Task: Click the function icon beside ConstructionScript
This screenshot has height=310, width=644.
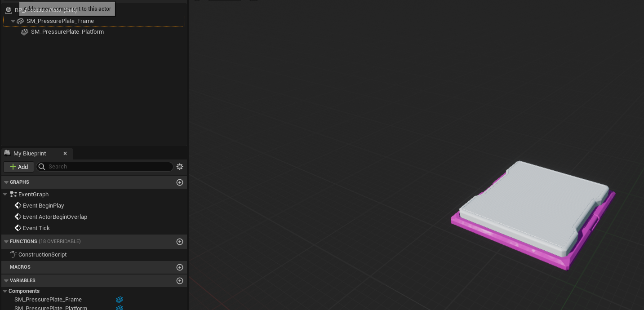Action: [13, 255]
